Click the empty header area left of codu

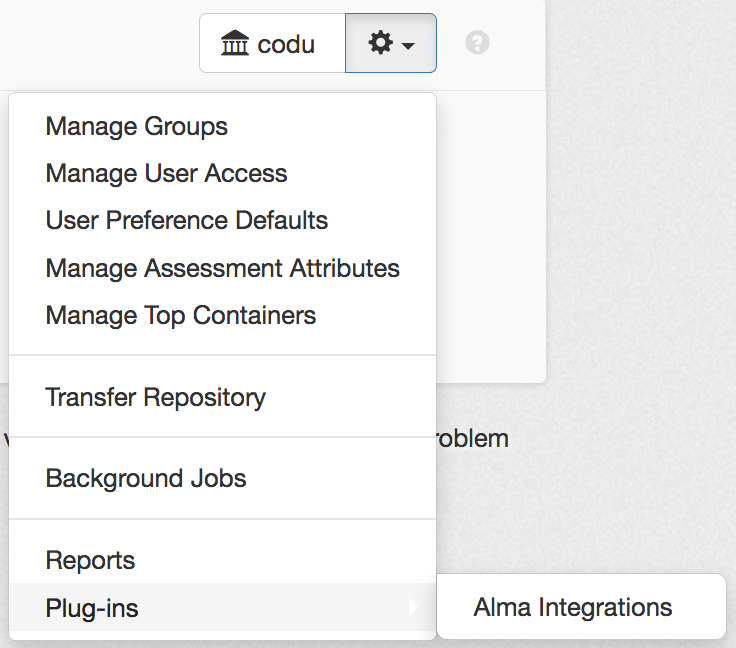point(100,44)
